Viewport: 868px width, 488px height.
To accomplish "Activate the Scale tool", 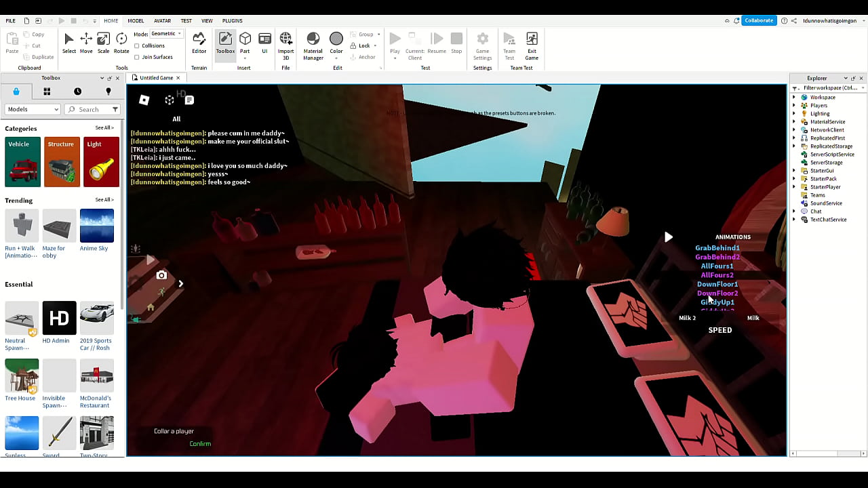I will (103, 43).
